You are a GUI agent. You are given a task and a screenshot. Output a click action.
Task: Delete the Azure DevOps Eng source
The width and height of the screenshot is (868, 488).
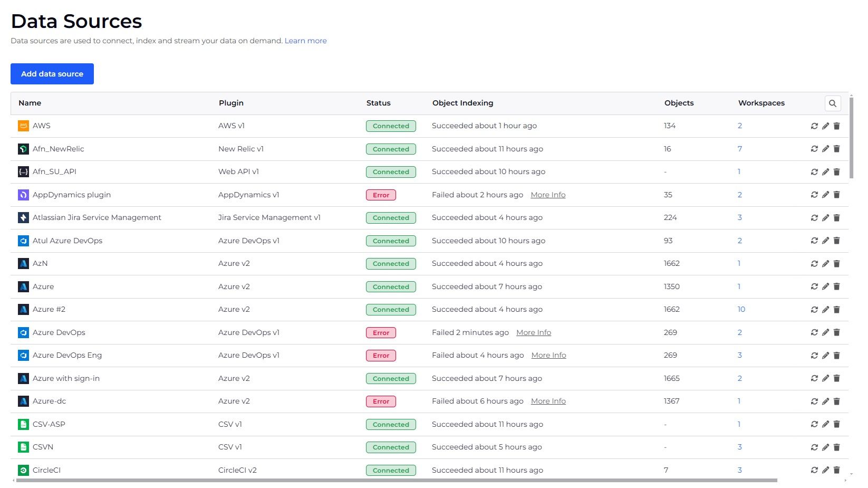click(x=836, y=356)
